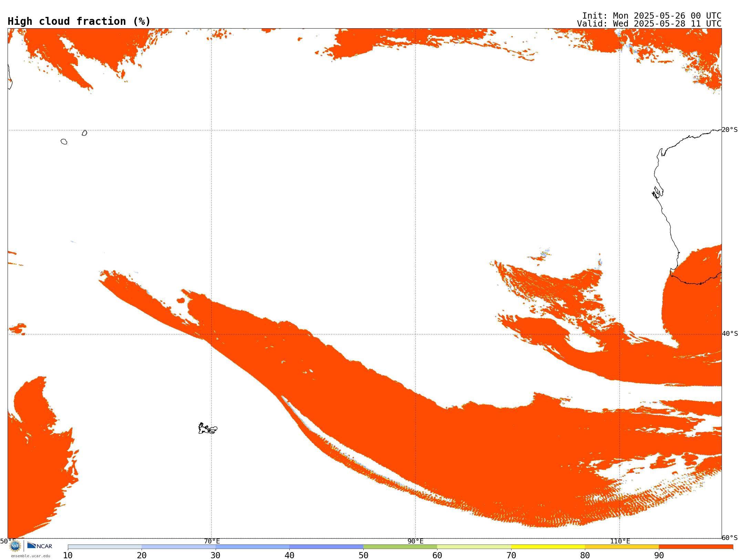Click the NSF logo icon
This screenshot has width=744, height=560.
[15, 546]
